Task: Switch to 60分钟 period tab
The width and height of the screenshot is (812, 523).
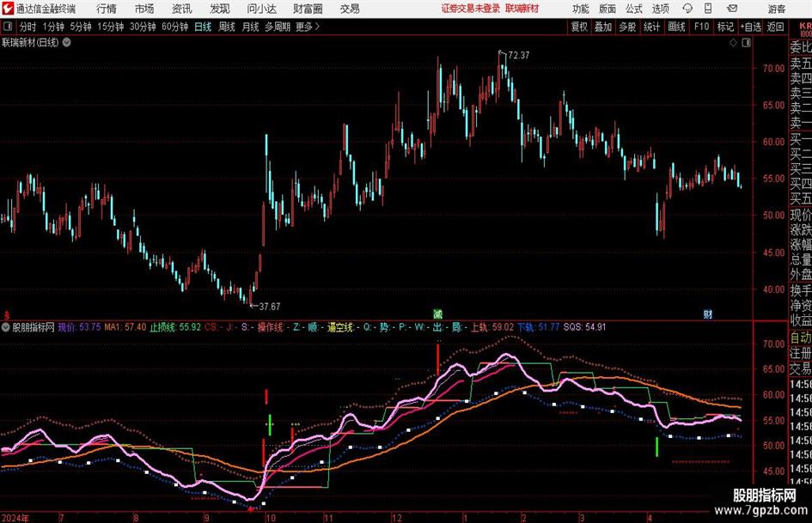Action: pyautogui.click(x=175, y=27)
